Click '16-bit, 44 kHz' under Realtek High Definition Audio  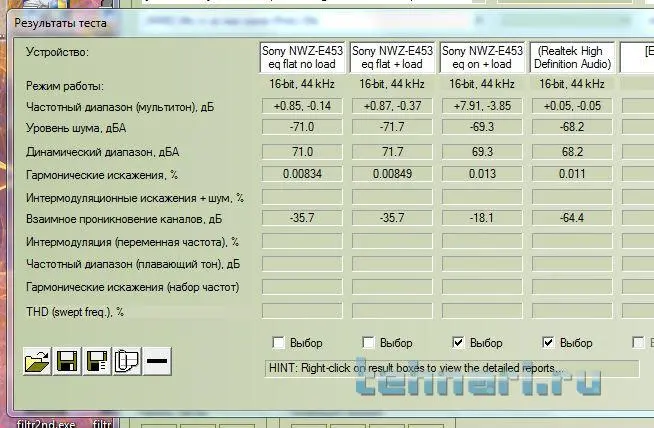click(572, 84)
